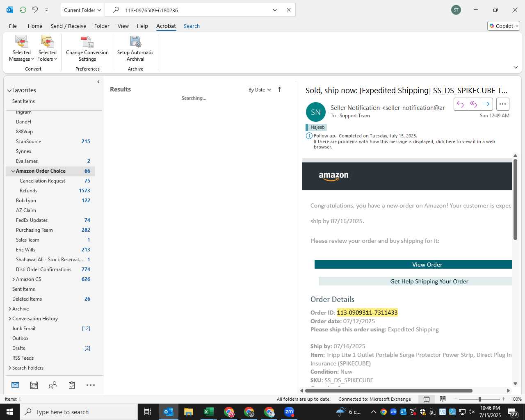Viewport: 525px width, 420px height.
Task: Click the zoom in plus button
Action: (503, 399)
